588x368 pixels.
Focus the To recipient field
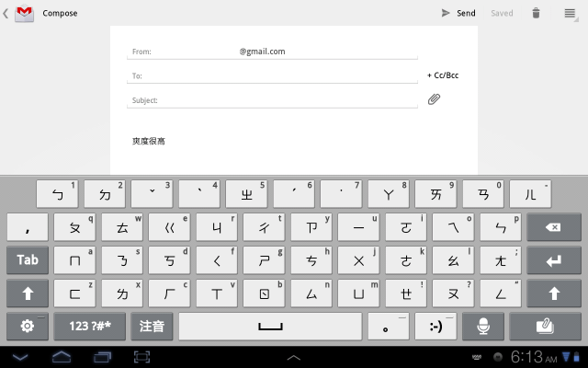pos(272,75)
